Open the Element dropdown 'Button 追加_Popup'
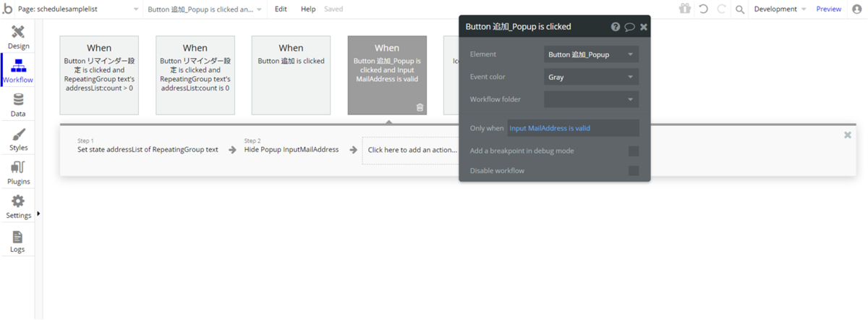This screenshot has height=320, width=868. (x=591, y=54)
